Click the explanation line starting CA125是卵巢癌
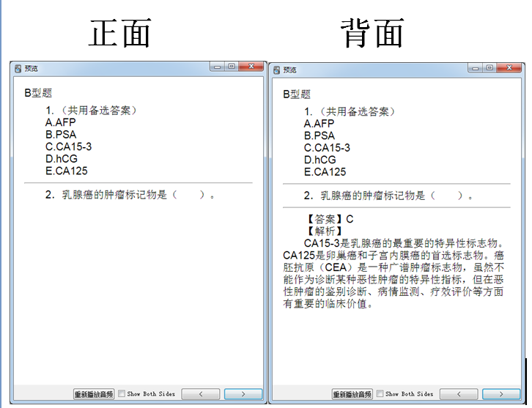Screen dimensions: 532x408 (x=394, y=256)
